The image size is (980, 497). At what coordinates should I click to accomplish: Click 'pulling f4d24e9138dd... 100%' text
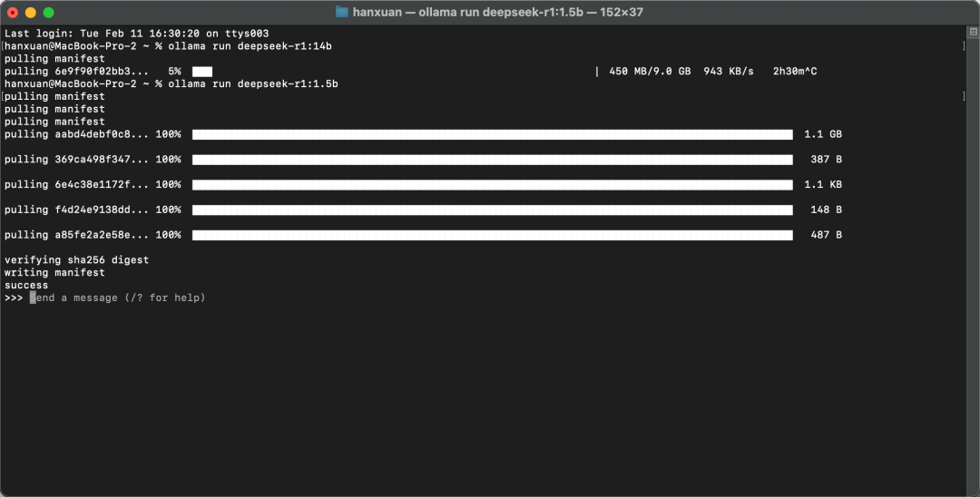(x=93, y=210)
